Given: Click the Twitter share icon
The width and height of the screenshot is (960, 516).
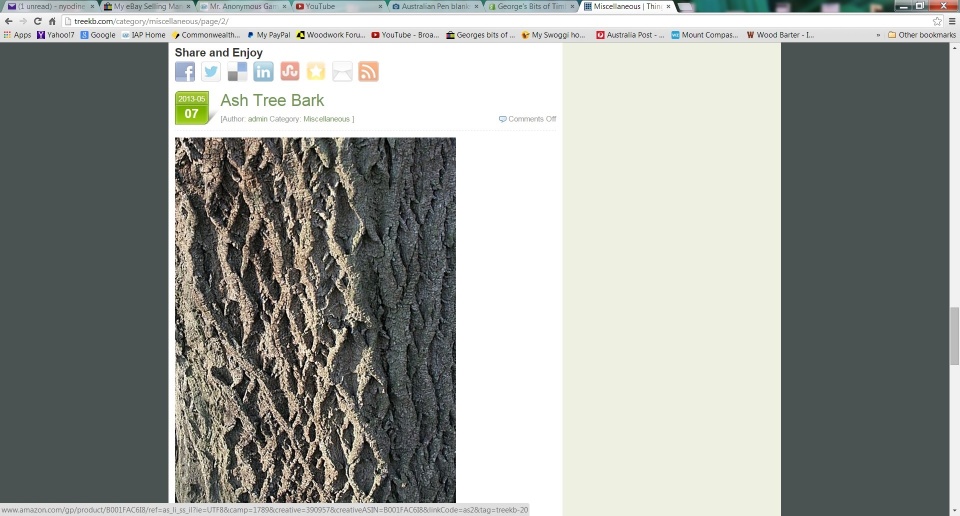Looking at the screenshot, I should coord(211,72).
